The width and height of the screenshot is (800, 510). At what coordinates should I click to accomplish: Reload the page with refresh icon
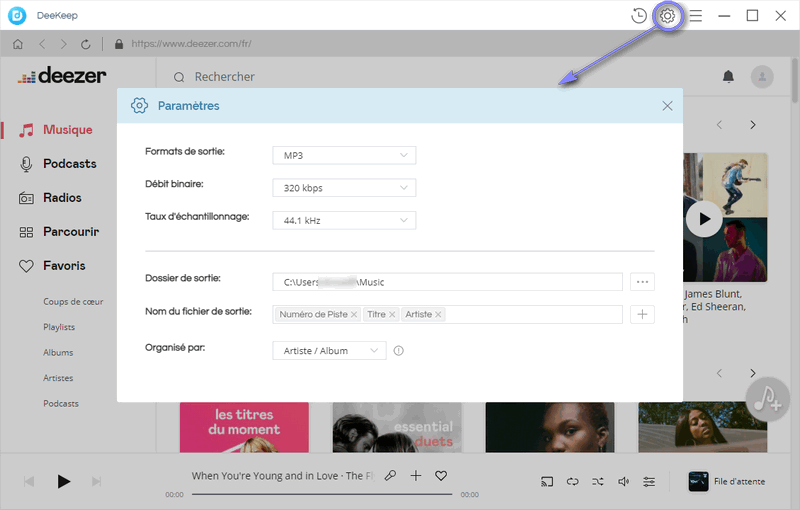pos(86,44)
